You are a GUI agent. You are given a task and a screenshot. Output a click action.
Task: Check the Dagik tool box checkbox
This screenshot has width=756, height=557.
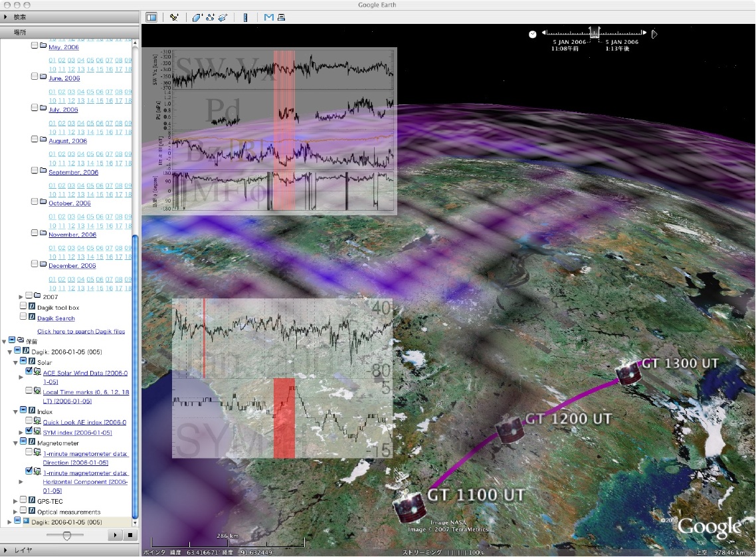pos(23,306)
